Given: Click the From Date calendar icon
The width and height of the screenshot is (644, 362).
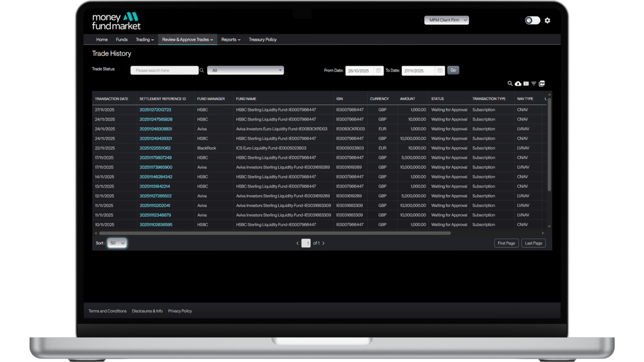Looking at the screenshot, I should pos(378,71).
